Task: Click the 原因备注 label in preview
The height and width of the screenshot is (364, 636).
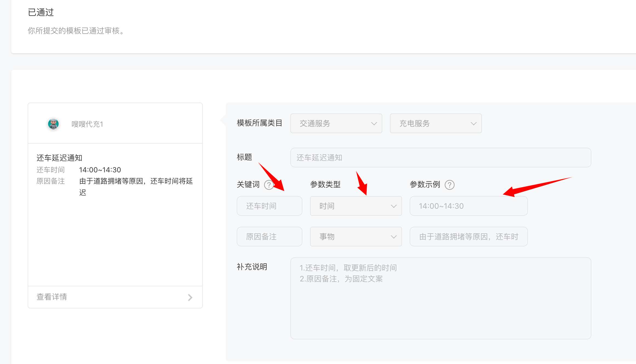Action: point(51,181)
